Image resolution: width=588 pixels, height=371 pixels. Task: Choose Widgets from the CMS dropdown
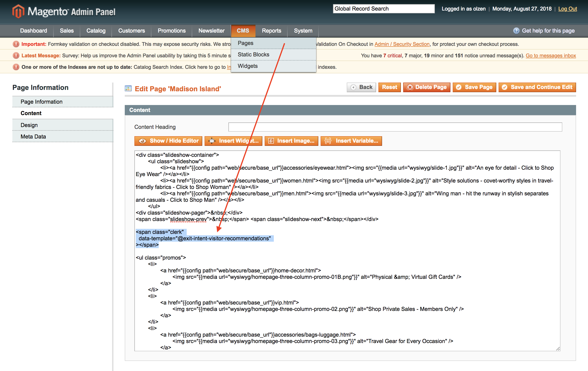tap(248, 66)
